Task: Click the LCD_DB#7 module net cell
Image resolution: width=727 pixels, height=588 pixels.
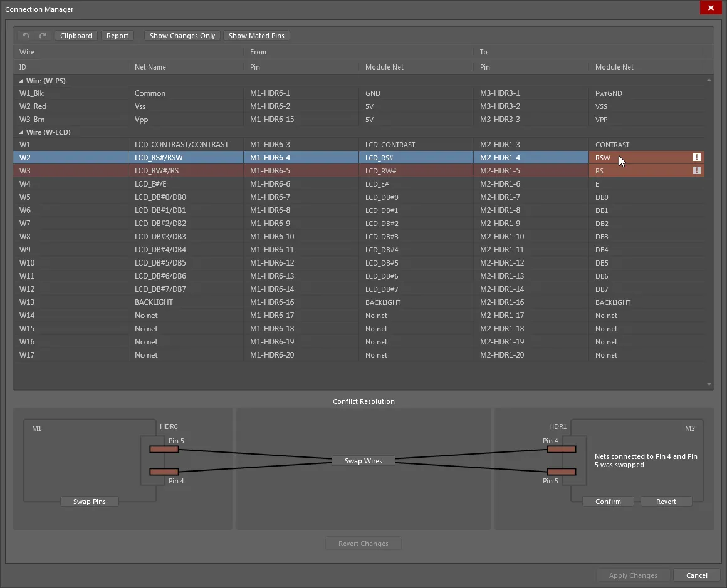Action: click(x=416, y=289)
